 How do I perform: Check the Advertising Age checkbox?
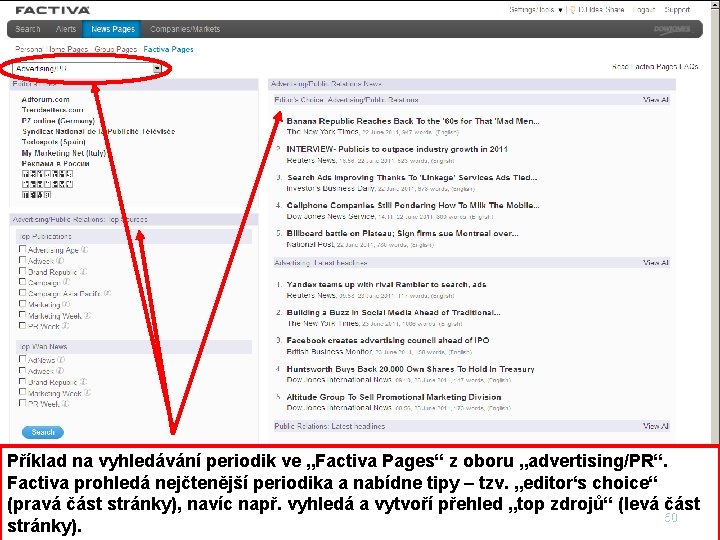point(22,249)
